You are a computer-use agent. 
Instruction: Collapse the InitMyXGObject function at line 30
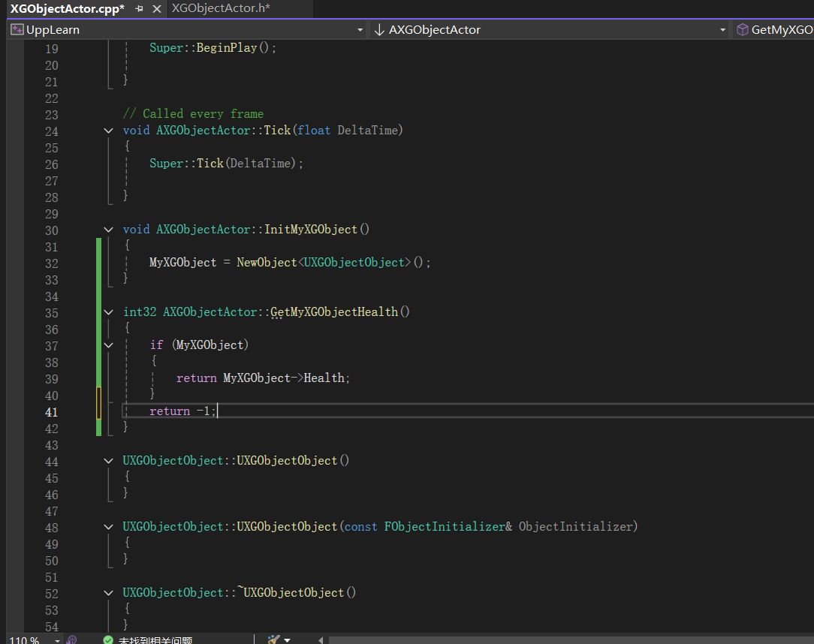108,230
